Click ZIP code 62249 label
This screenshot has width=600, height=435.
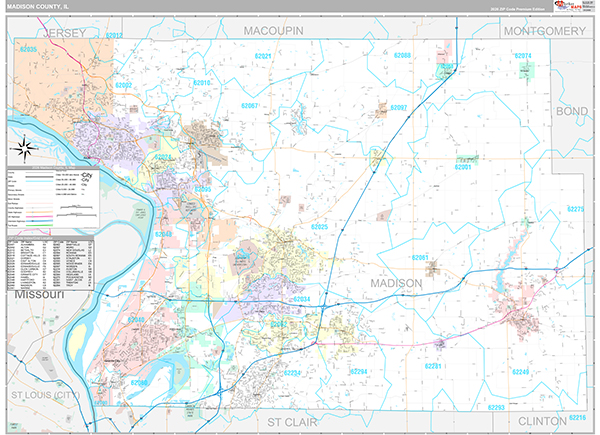pyautogui.click(x=520, y=372)
